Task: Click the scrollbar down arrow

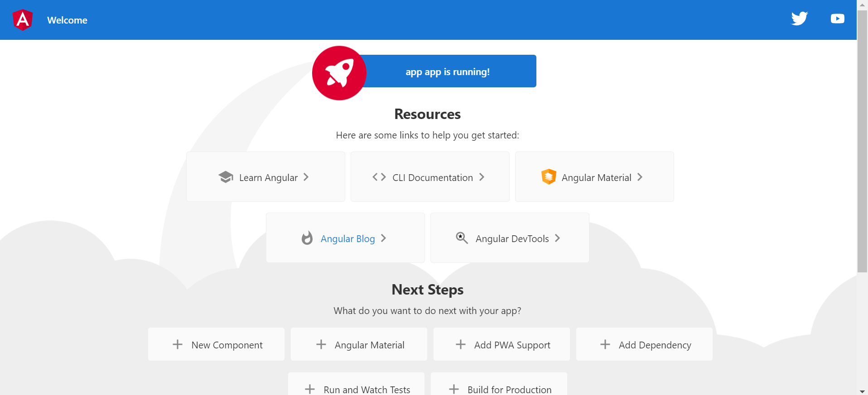Action: pyautogui.click(x=862, y=391)
